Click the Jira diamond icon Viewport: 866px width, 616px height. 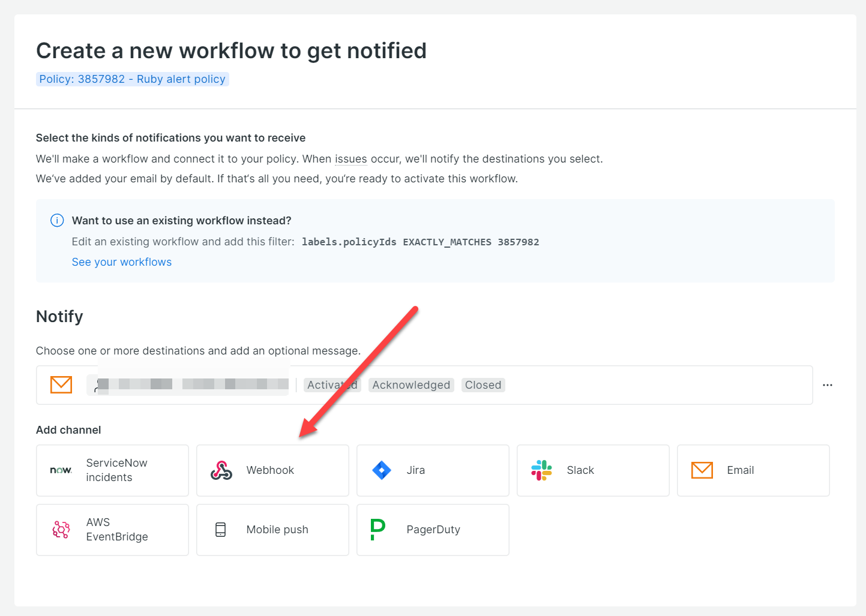[x=382, y=470]
